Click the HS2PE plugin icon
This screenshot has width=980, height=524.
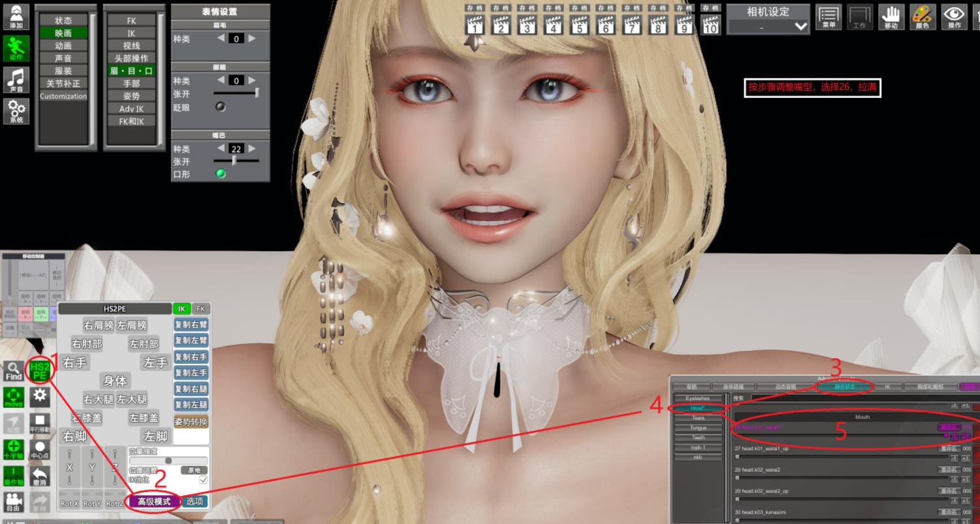(x=40, y=370)
